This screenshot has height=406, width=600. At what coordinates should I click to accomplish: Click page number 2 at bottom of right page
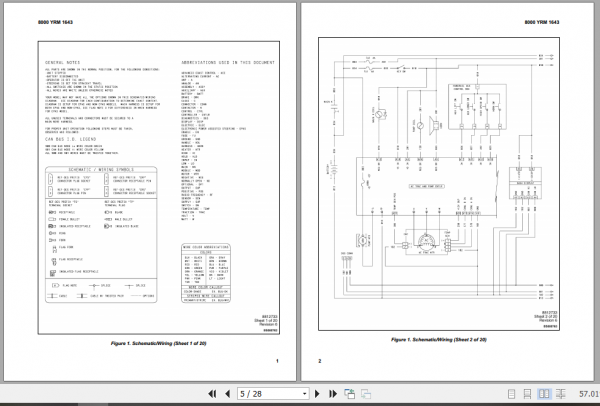[320, 361]
